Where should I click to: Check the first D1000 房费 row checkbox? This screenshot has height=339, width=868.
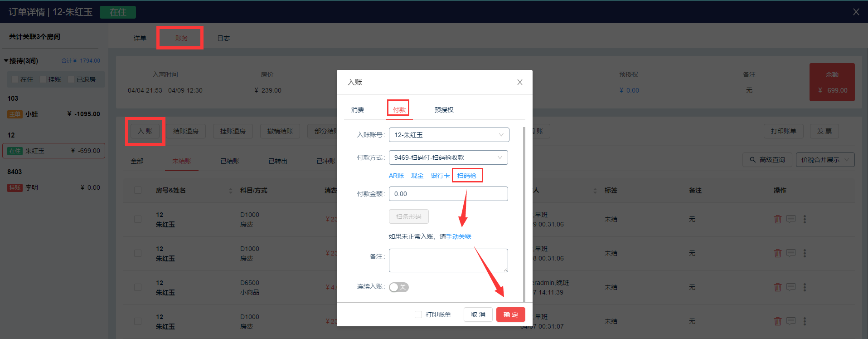[138, 219]
